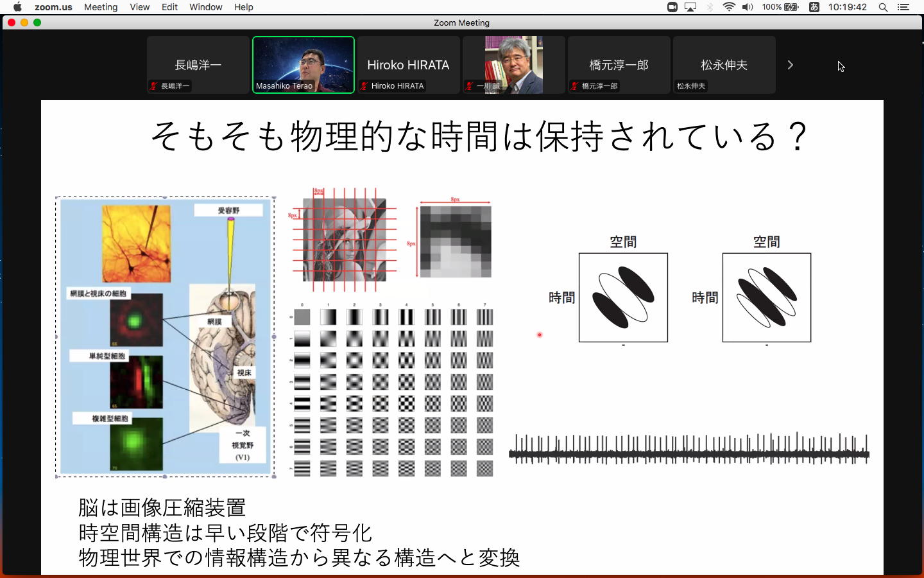Click the 一次視覚野 (V1) label

(x=243, y=445)
